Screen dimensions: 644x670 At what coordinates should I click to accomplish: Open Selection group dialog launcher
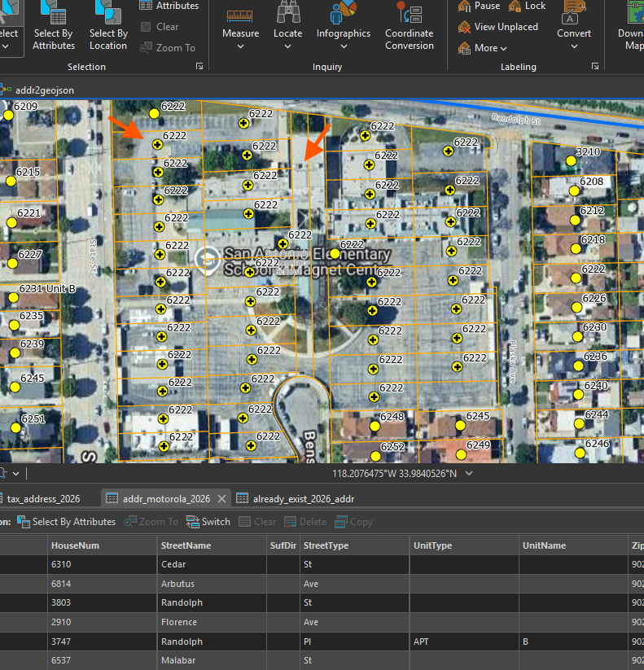199,66
